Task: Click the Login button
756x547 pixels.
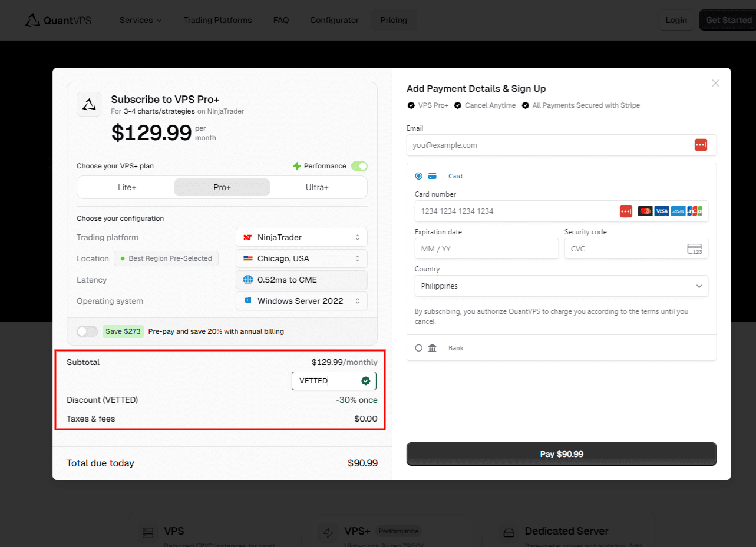Action: [x=676, y=19]
